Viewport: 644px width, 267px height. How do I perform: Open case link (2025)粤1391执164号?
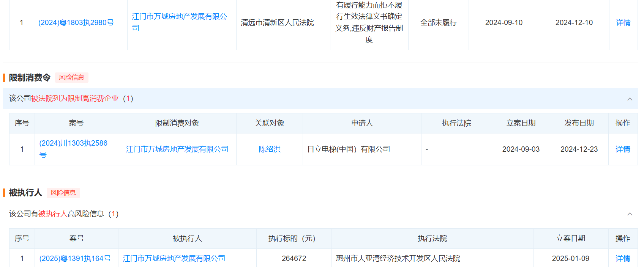click(x=75, y=259)
